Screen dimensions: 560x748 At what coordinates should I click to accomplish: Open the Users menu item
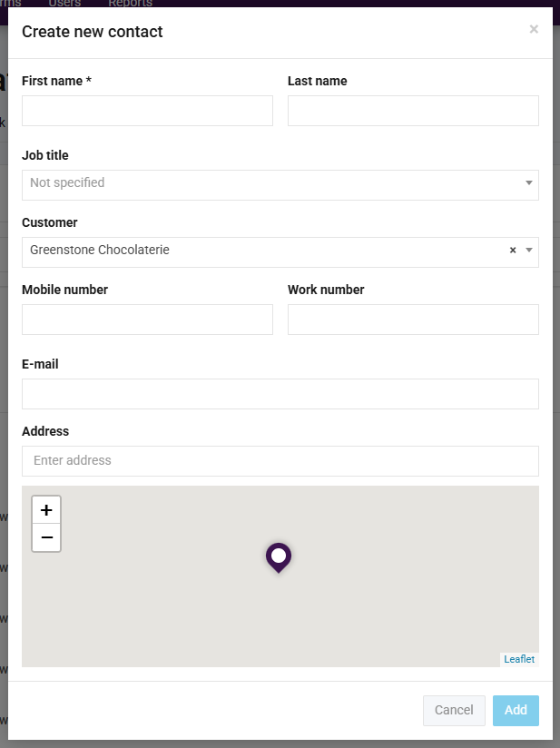(64, 4)
